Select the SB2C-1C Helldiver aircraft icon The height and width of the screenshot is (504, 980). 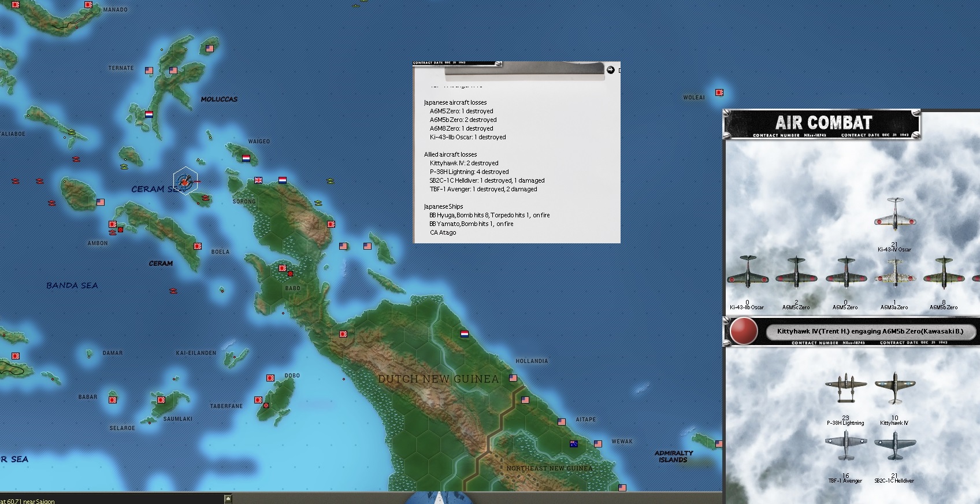[x=894, y=446]
